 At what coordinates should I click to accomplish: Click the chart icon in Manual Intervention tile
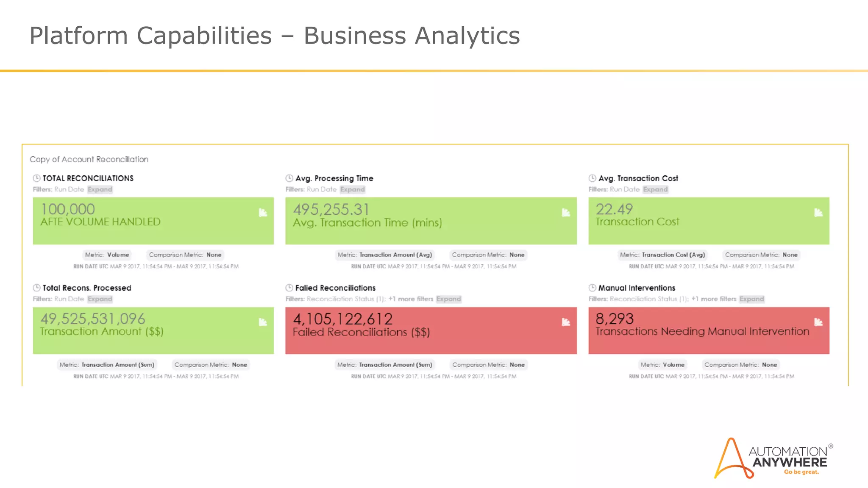click(818, 322)
